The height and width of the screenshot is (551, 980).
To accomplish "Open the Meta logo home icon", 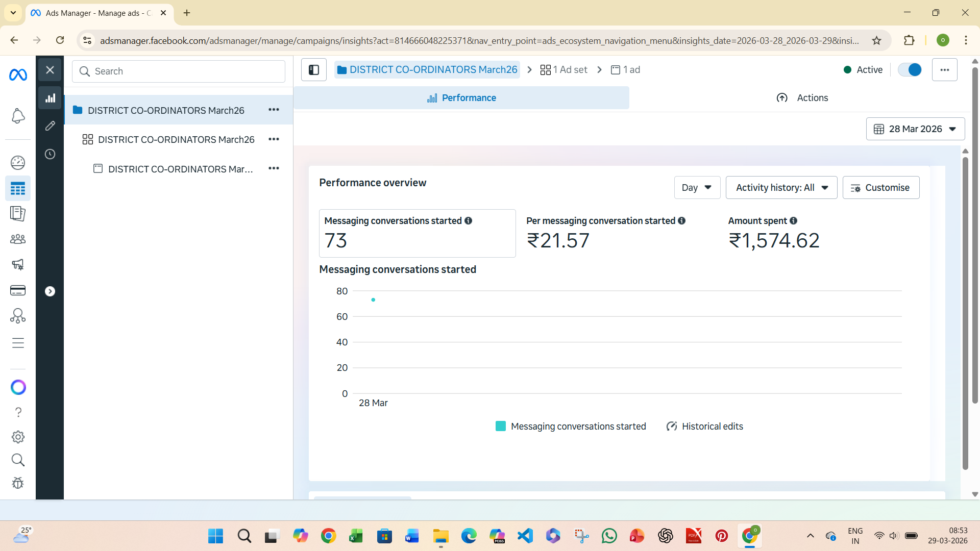I will click(18, 75).
